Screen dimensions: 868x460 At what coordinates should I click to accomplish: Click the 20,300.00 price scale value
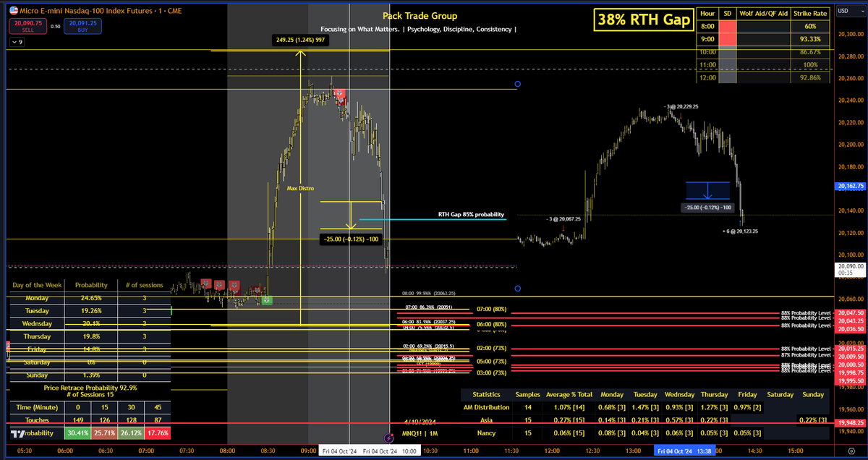pos(850,34)
